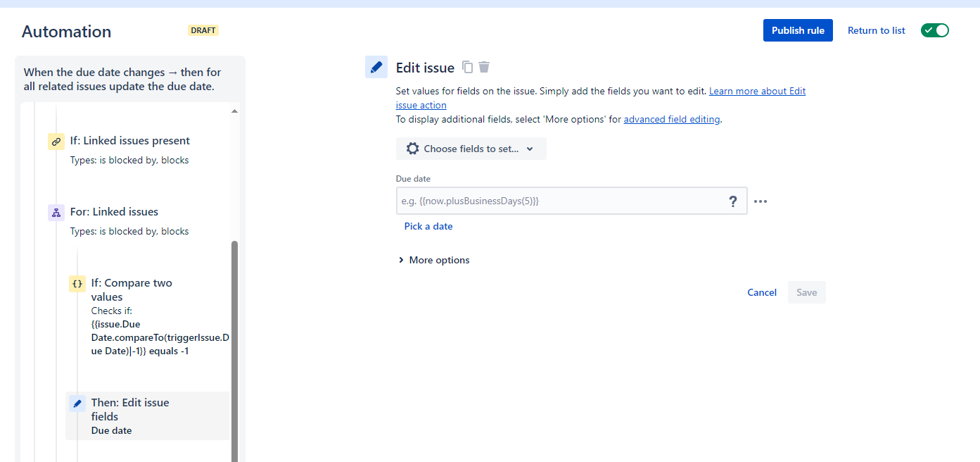Click inside the Due date input field
980x462 pixels.
tap(556, 201)
